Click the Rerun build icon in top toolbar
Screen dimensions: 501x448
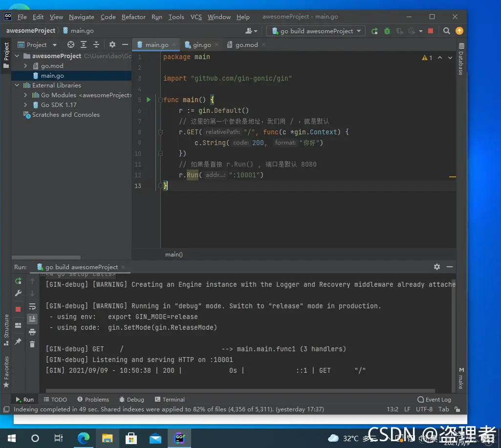(374, 31)
